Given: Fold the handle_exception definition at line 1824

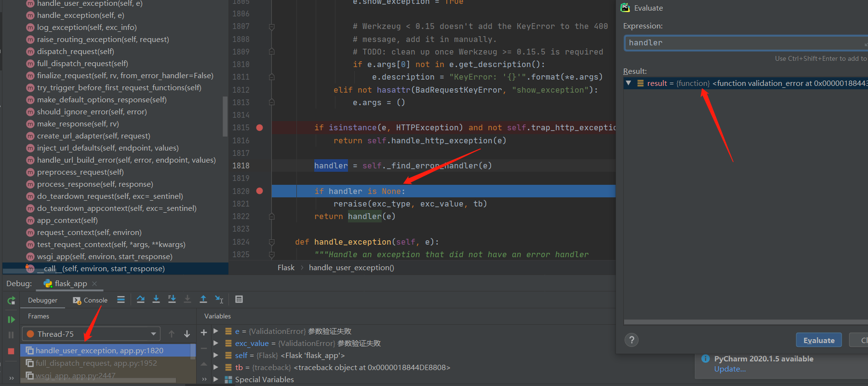Looking at the screenshot, I should (272, 242).
